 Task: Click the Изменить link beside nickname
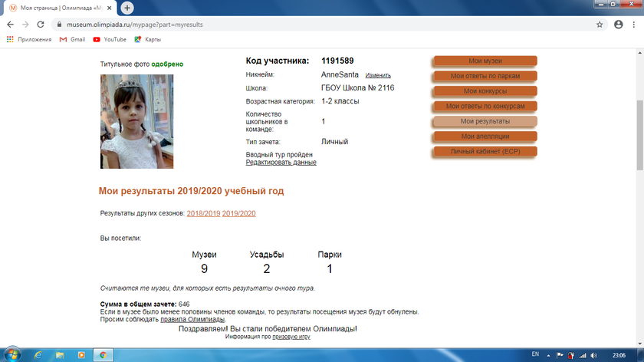378,76
